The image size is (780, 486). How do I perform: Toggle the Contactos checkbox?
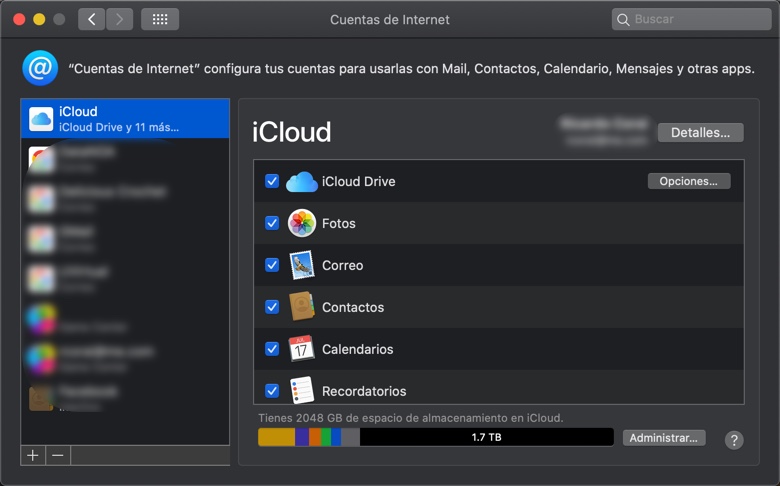pos(272,307)
